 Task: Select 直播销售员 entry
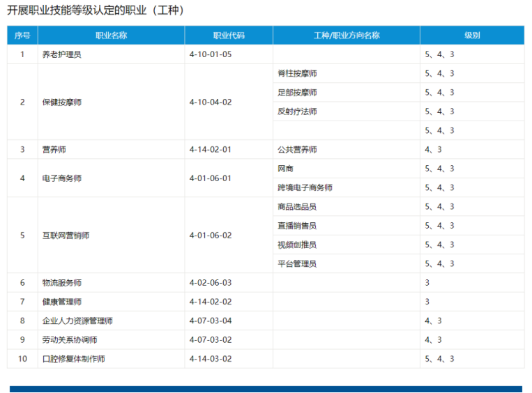[297, 226]
